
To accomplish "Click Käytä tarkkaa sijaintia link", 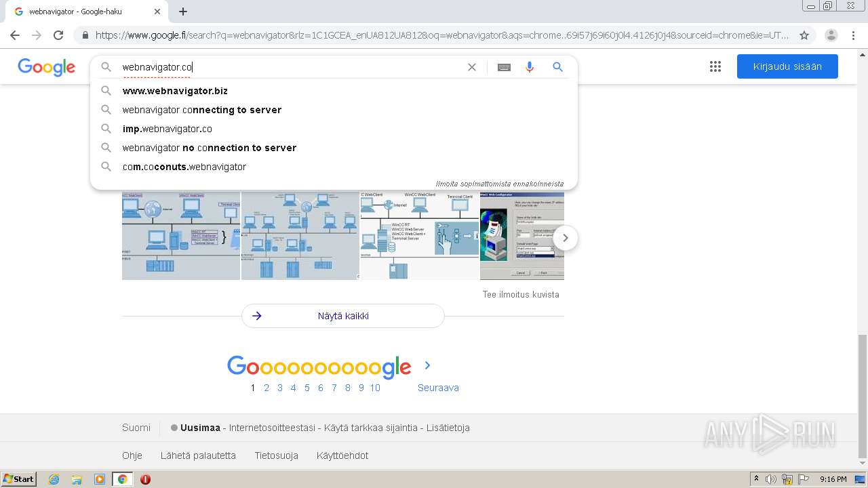I will coord(371,428).
